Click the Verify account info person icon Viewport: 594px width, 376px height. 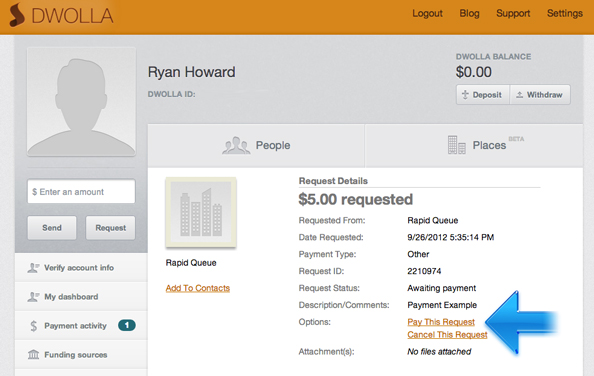(x=33, y=268)
